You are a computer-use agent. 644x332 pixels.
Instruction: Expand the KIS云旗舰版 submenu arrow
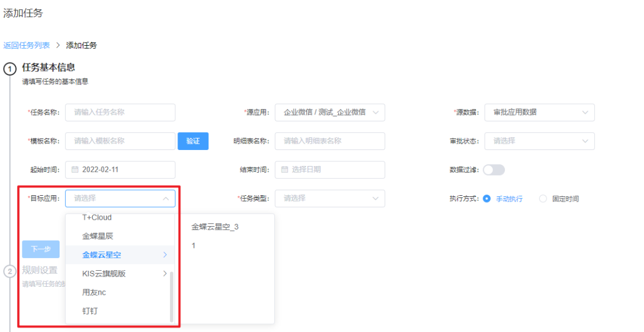click(x=165, y=274)
